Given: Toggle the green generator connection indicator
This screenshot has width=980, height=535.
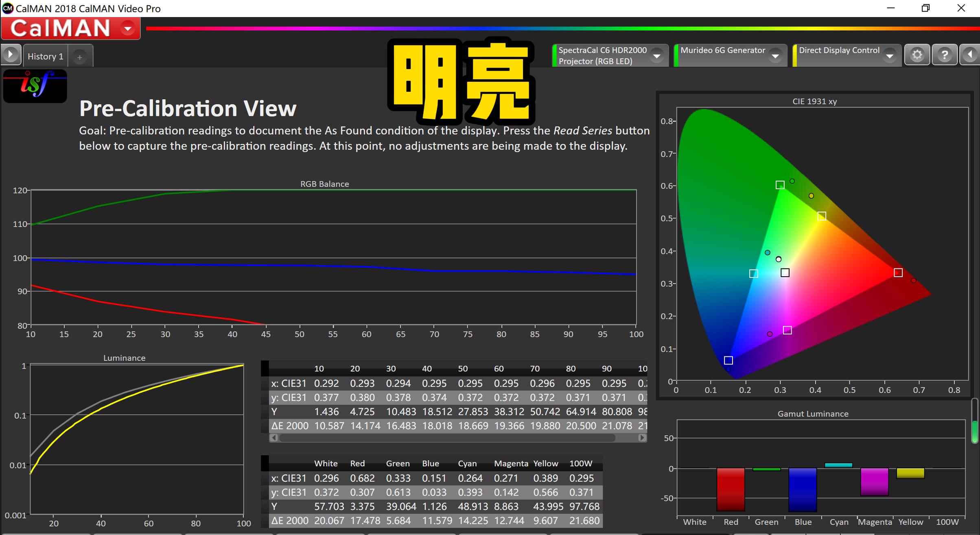Looking at the screenshot, I should [x=676, y=55].
